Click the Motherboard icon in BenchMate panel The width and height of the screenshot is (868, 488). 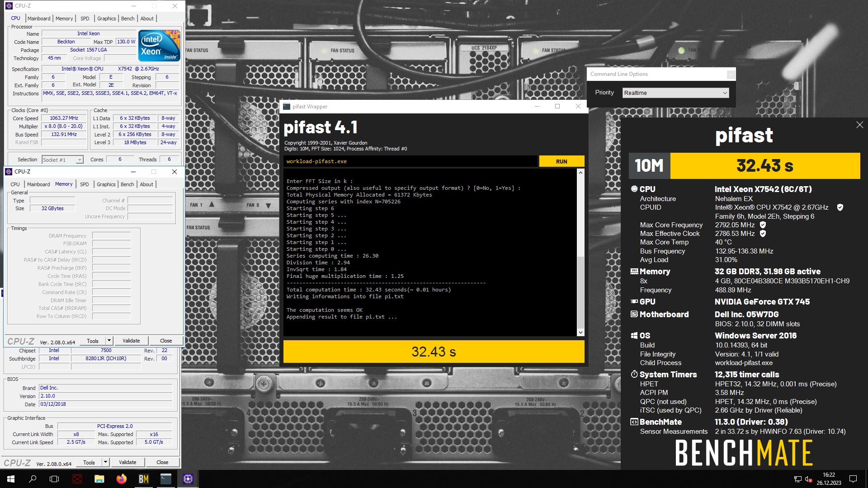tap(634, 314)
